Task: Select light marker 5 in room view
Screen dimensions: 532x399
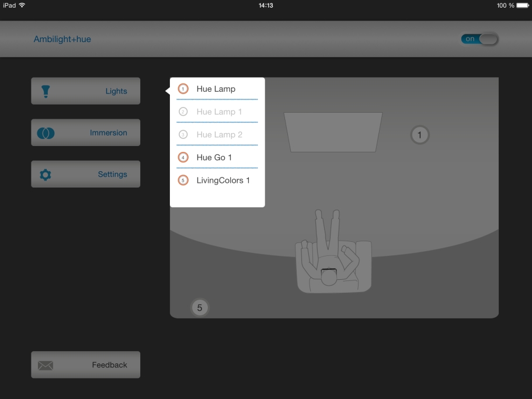Action: pyautogui.click(x=200, y=307)
